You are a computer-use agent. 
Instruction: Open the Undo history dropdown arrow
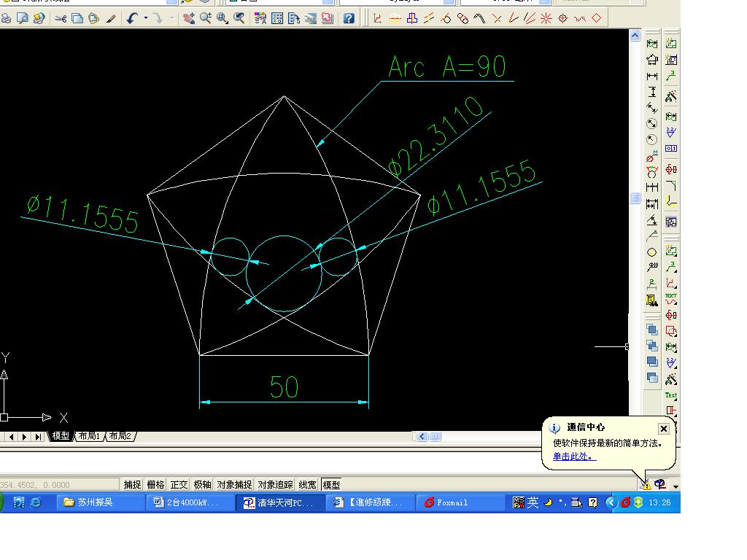pyautogui.click(x=146, y=18)
